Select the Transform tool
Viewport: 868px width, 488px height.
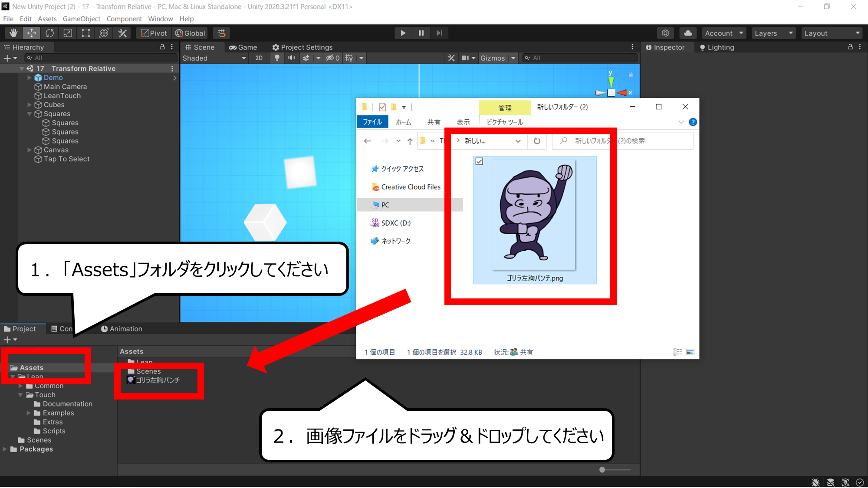(x=104, y=33)
